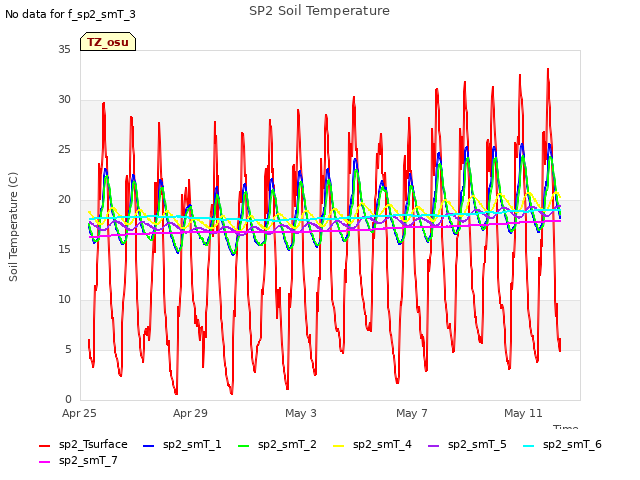Click the blue sp2_smT_1 legend swatch
640x480 pixels.
pyautogui.click(x=149, y=446)
